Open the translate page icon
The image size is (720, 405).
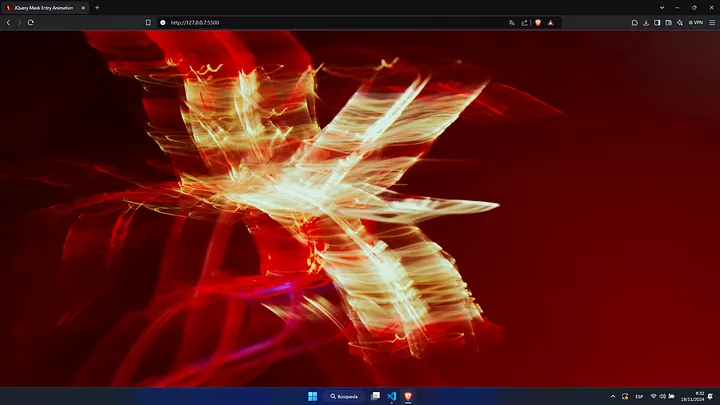pyautogui.click(x=512, y=22)
